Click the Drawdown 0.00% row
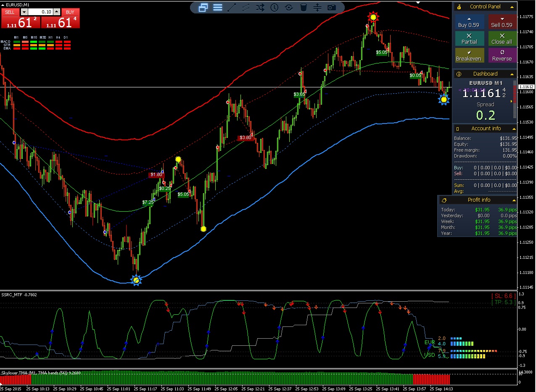 (x=486, y=156)
